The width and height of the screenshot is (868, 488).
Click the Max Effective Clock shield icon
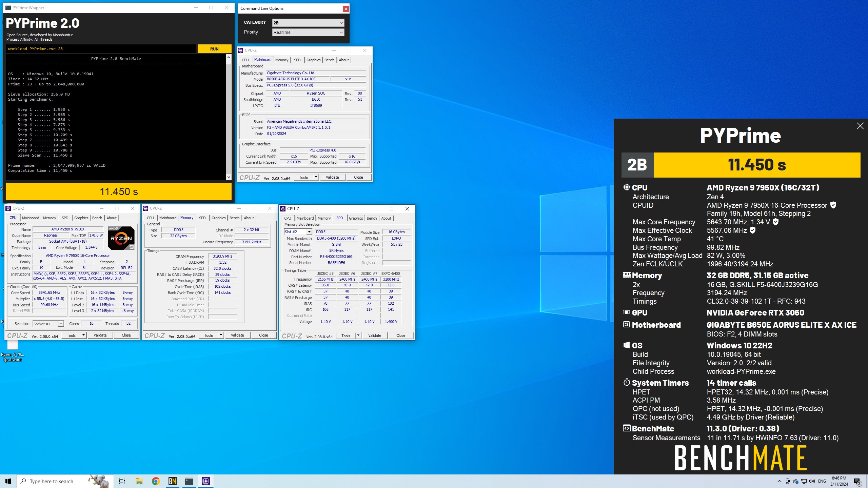pyautogui.click(x=752, y=230)
